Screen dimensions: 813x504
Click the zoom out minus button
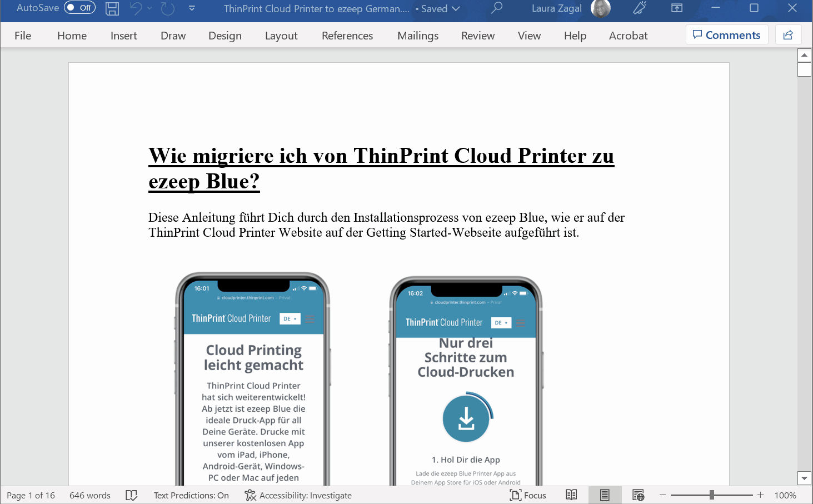coord(662,495)
